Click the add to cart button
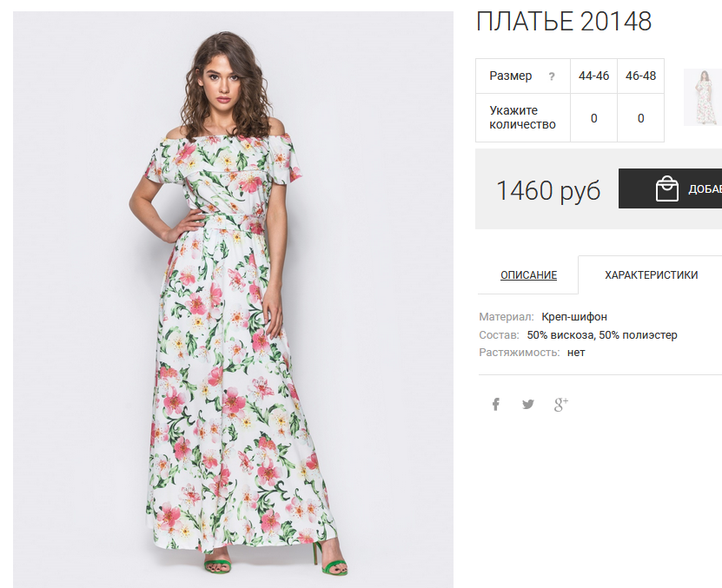Viewport: 722px width, 588px height. point(671,188)
